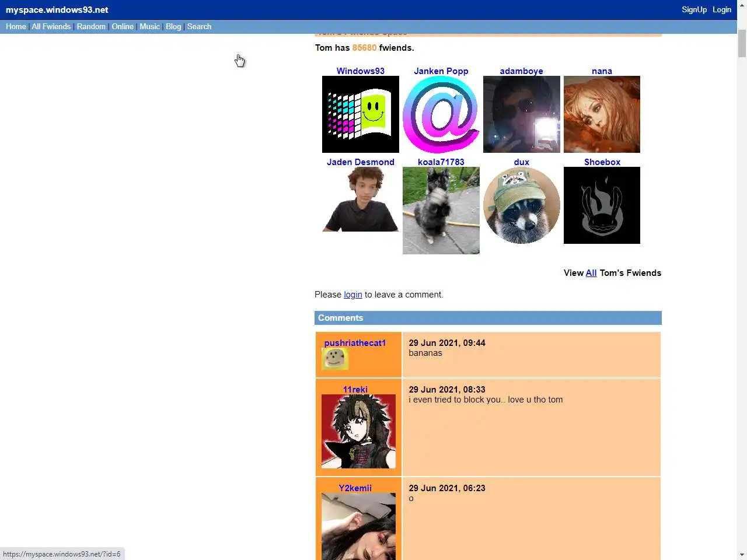Click login link to leave comment

[x=353, y=295]
